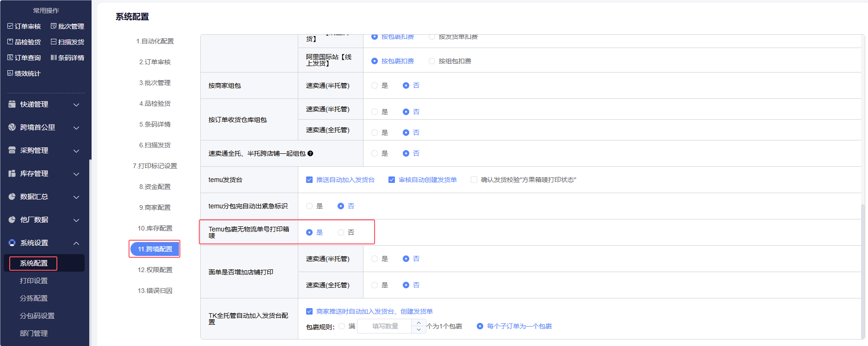Expand the 采购管理 menu chevron
Viewport: 868px width, 346px height.
(76, 151)
